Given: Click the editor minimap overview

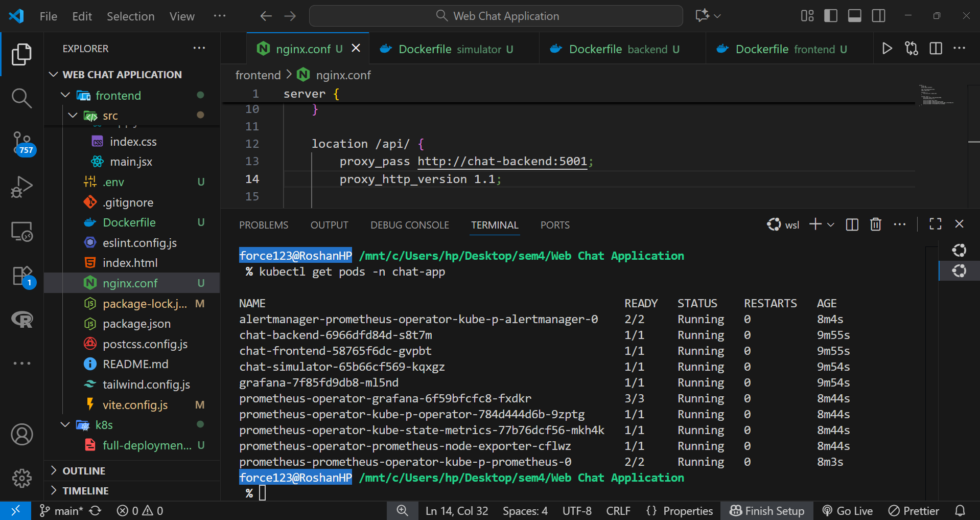Looking at the screenshot, I should (935, 96).
